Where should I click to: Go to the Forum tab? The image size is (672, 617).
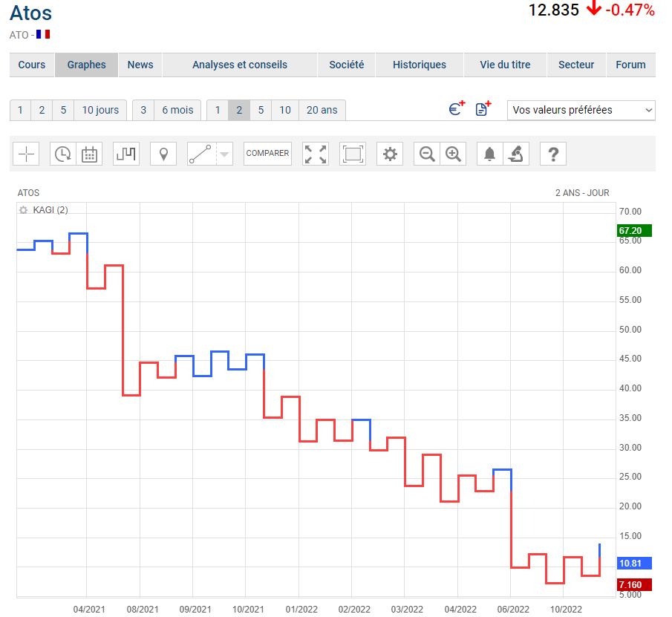(x=630, y=65)
